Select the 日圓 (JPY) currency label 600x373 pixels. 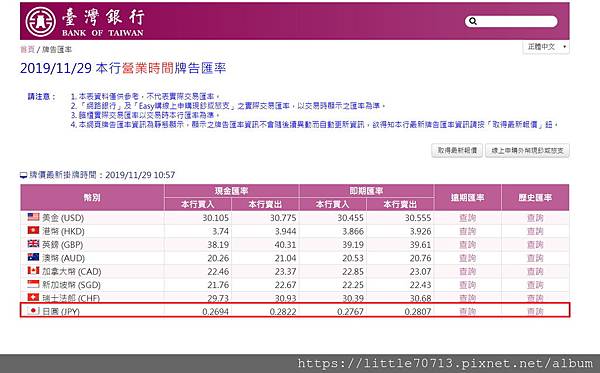pos(61,311)
